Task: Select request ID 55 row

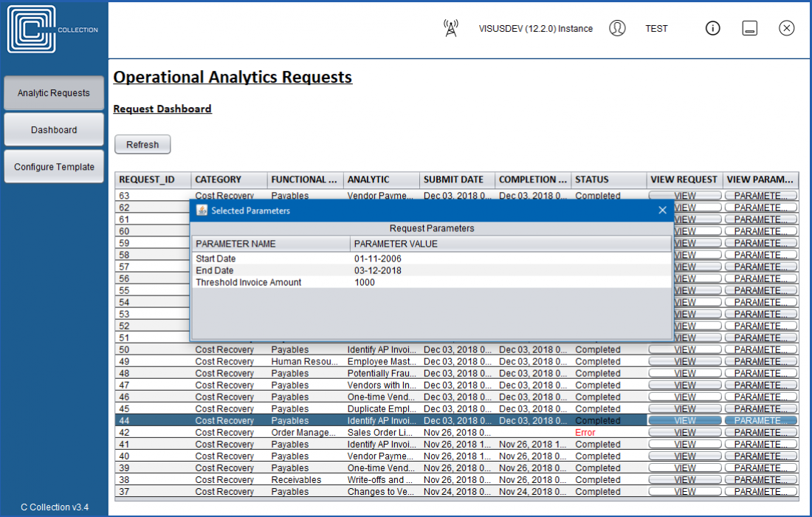Action: pos(152,290)
